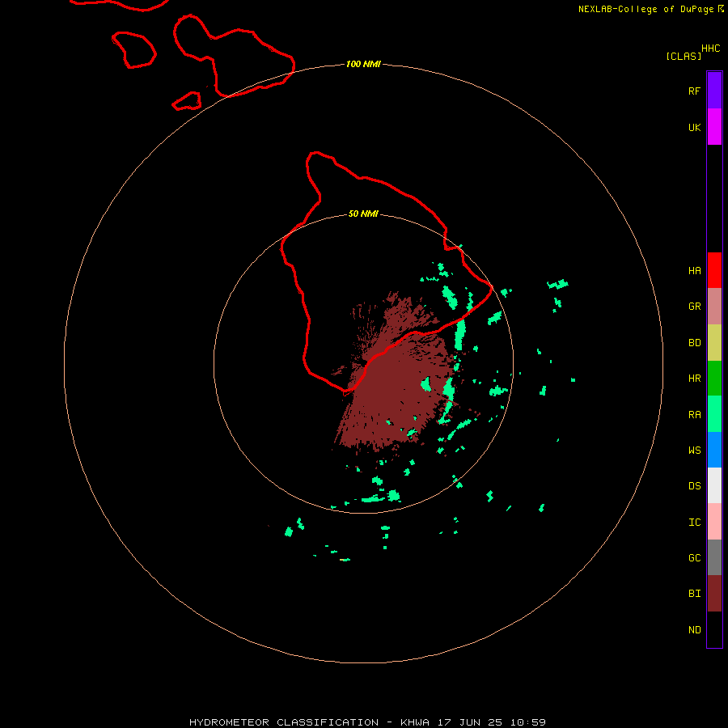
Task: Click the DS white legend color swatch
Action: (x=714, y=485)
